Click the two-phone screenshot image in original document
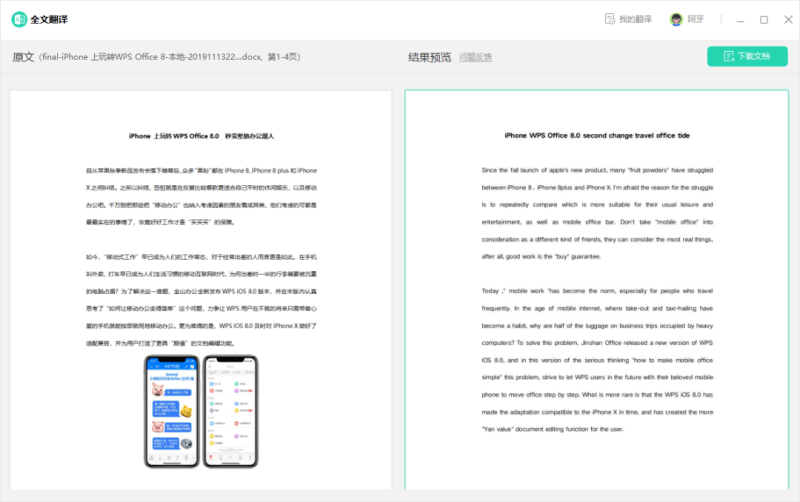This screenshot has width=800, height=502. point(201,411)
